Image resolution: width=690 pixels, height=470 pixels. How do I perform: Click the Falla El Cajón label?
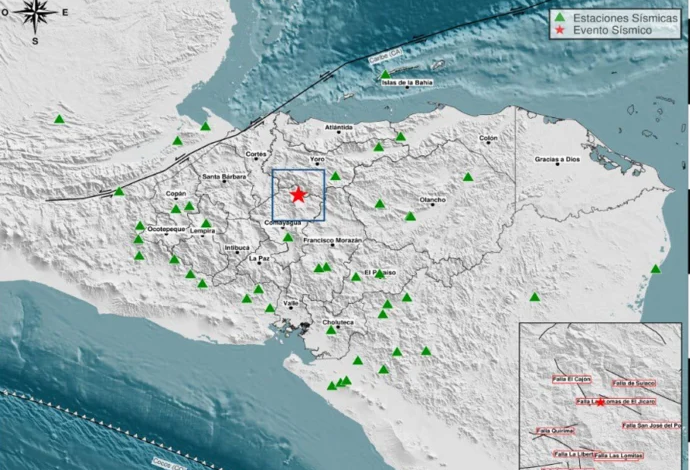(572, 379)
